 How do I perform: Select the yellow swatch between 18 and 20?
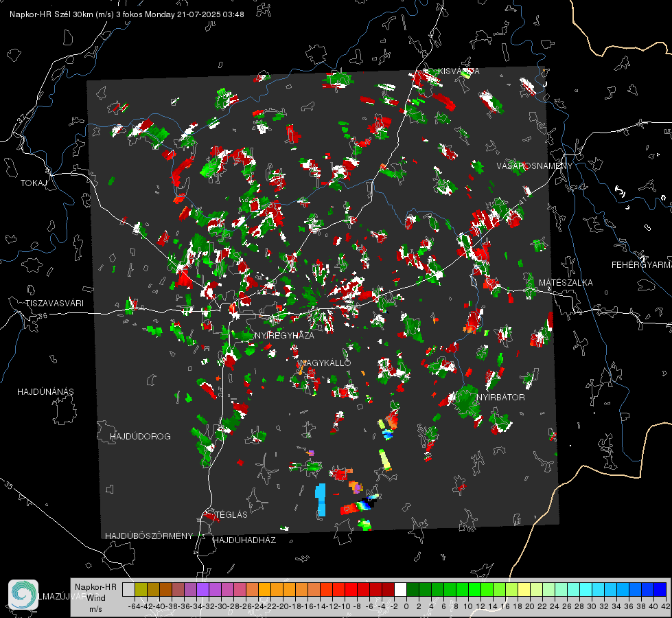(x=524, y=590)
